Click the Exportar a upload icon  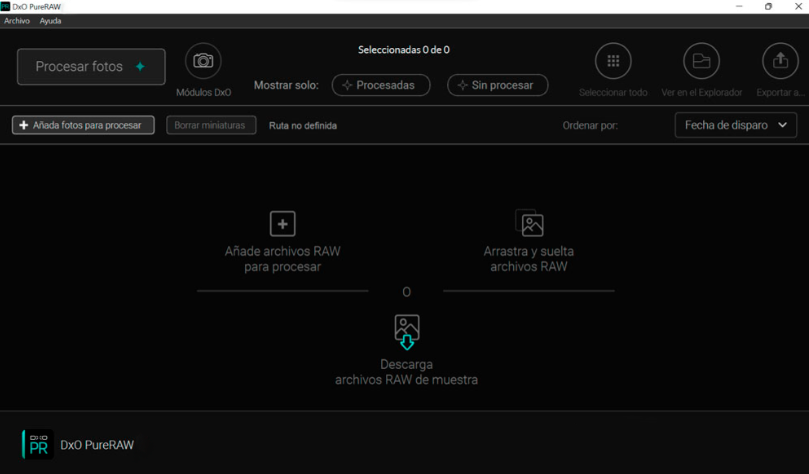[x=780, y=61]
